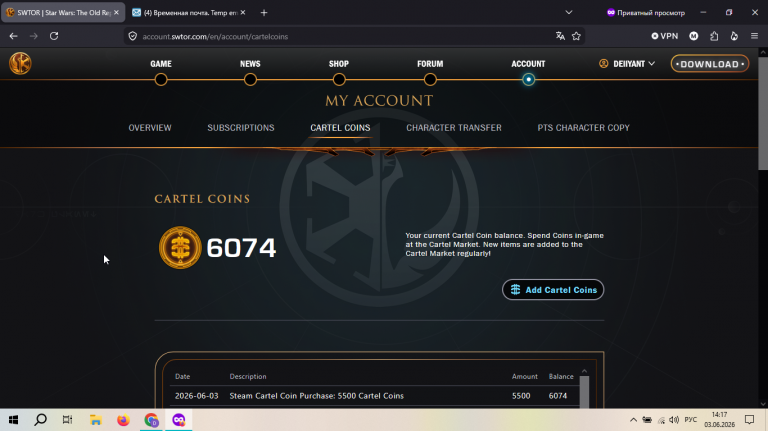The image size is (768, 431).
Task: Open the private browsing app on taskbar
Action: tap(179, 420)
